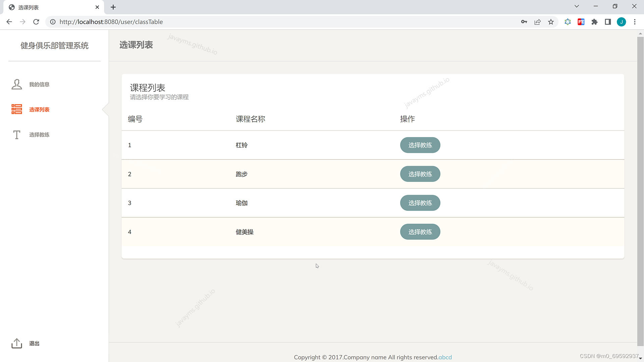The image size is (644, 362).
Task: Open 选课列表 sidebar menu item
Action: click(39, 110)
